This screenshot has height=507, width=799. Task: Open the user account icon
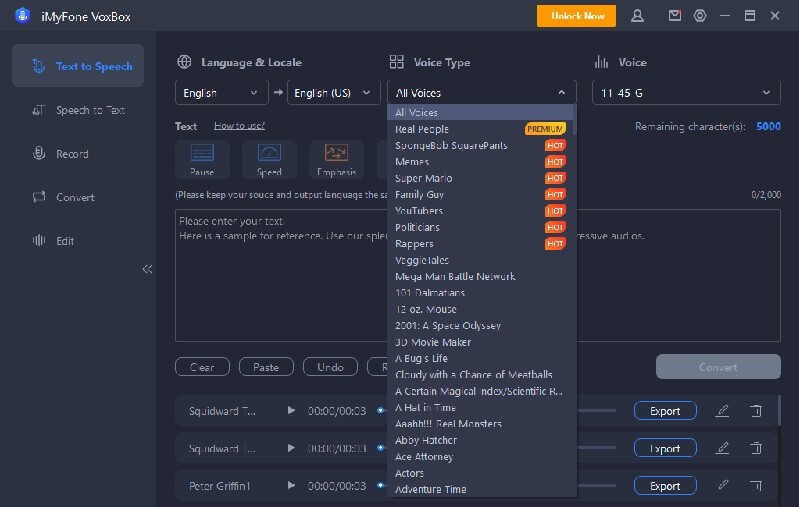(637, 16)
